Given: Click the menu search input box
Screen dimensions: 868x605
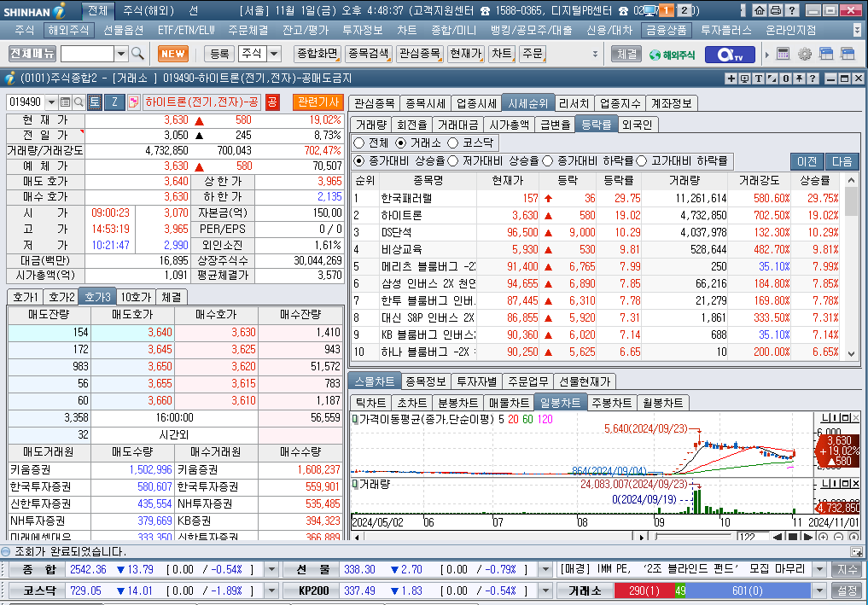Looking at the screenshot, I should click(87, 54).
